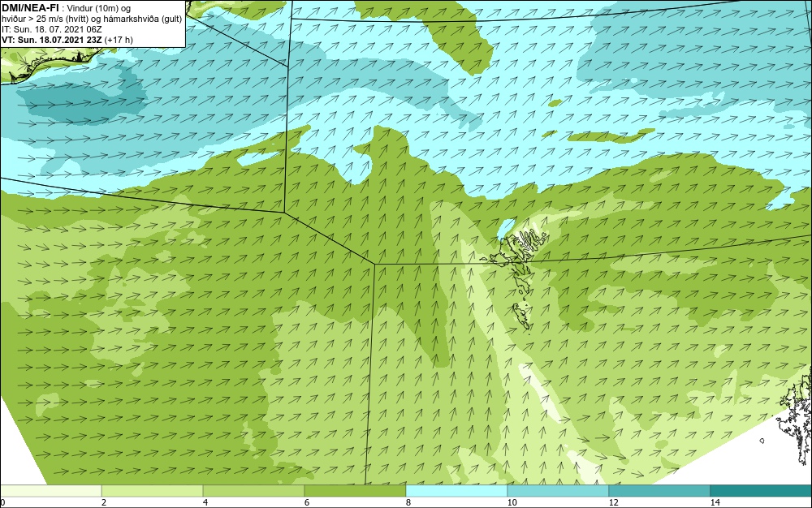Image resolution: width=812 pixels, height=508 pixels.
Task: Click the legend label '12'
Action: pyautogui.click(x=613, y=502)
